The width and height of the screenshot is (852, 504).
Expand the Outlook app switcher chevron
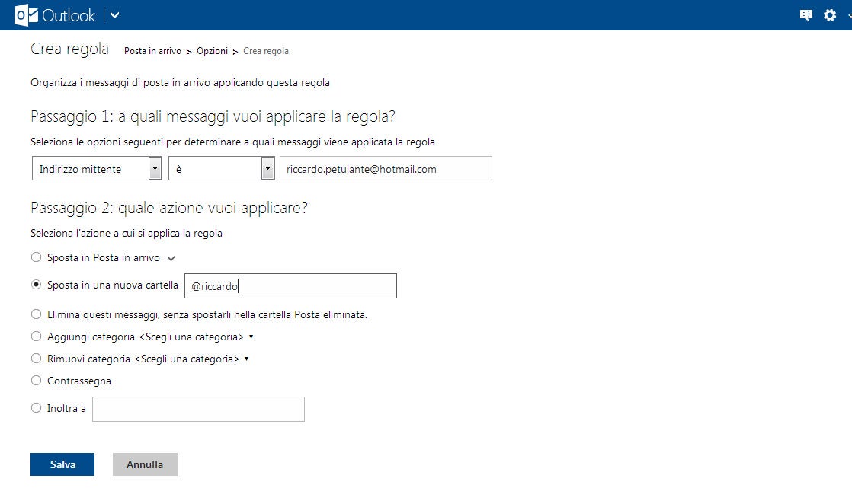pos(115,15)
